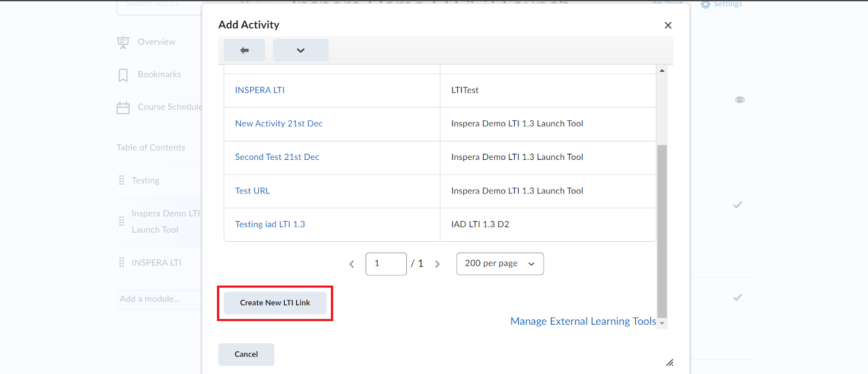The height and width of the screenshot is (374, 868).
Task: Cancel the Add Activity dialog
Action: (x=246, y=354)
